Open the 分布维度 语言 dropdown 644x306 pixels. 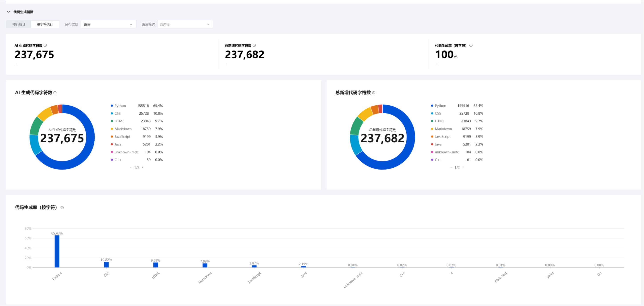[x=108, y=24]
